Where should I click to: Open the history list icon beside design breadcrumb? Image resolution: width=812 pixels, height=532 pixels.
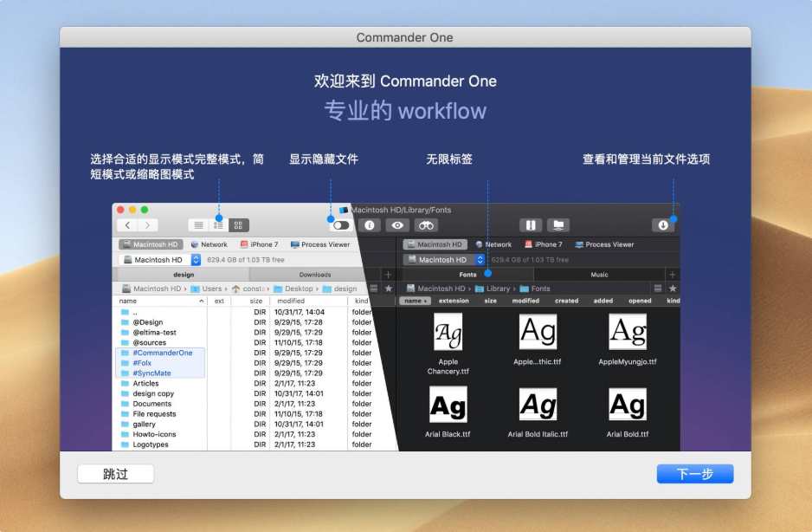coord(373,289)
